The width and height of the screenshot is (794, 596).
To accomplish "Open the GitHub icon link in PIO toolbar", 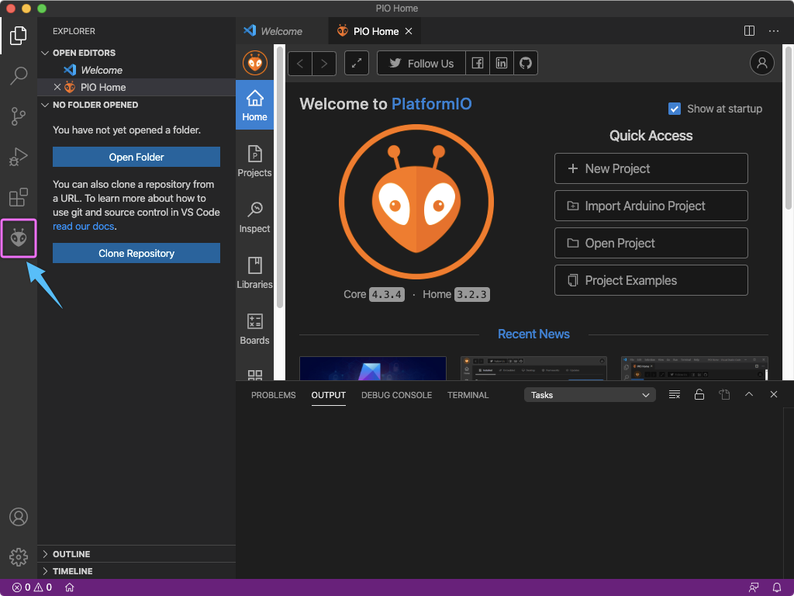I will (x=526, y=63).
